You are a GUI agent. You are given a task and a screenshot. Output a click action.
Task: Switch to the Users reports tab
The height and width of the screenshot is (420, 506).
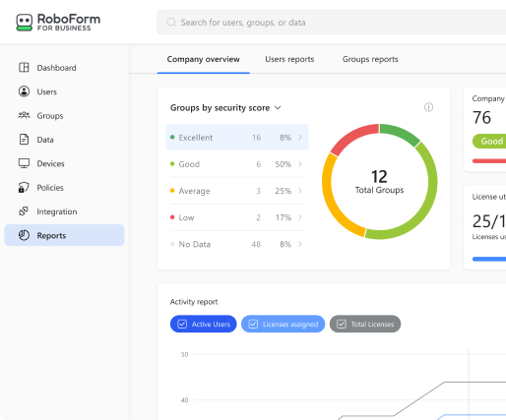(289, 59)
